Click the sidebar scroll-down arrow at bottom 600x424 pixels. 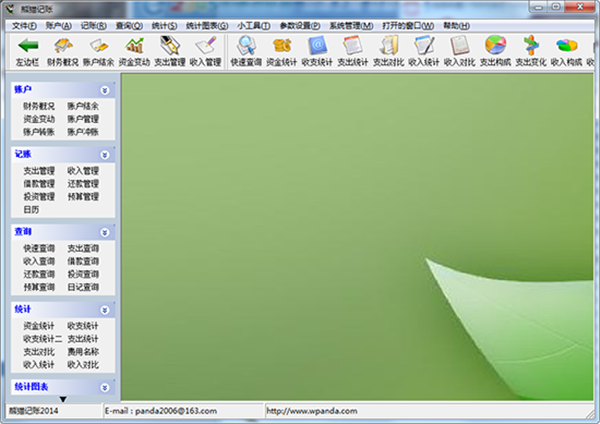(x=63, y=398)
